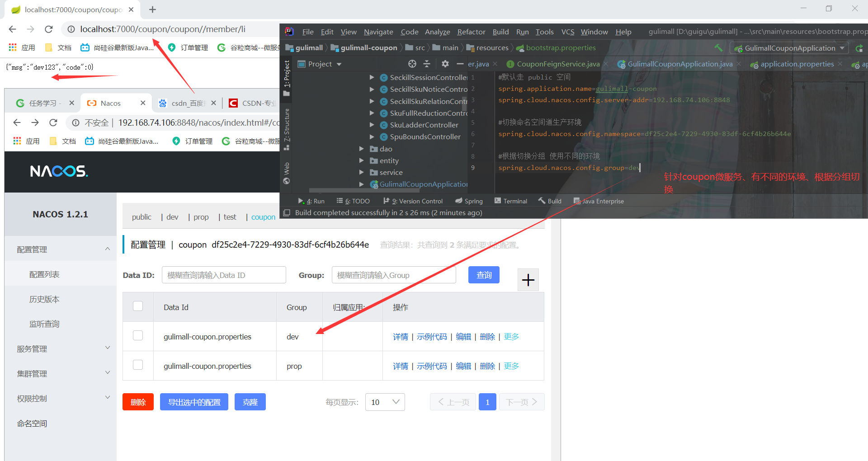
Task: Open 详情 for the dev group row
Action: (401, 337)
